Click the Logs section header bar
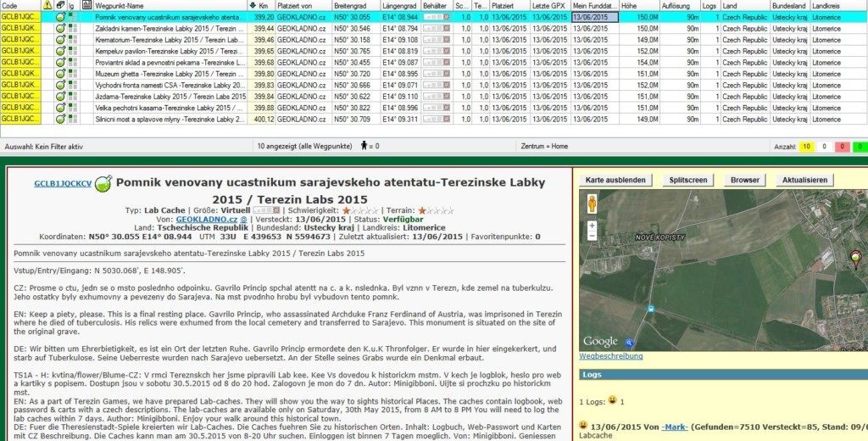The width and height of the screenshot is (868, 441). click(724, 375)
